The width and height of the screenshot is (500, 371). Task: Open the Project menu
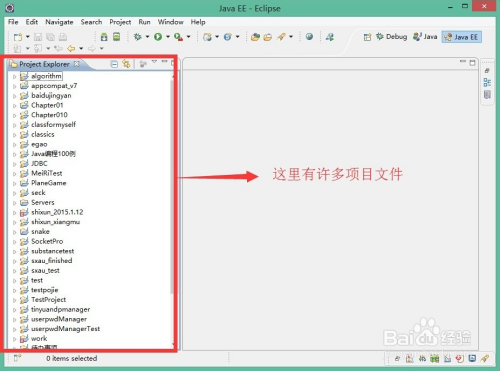click(120, 22)
